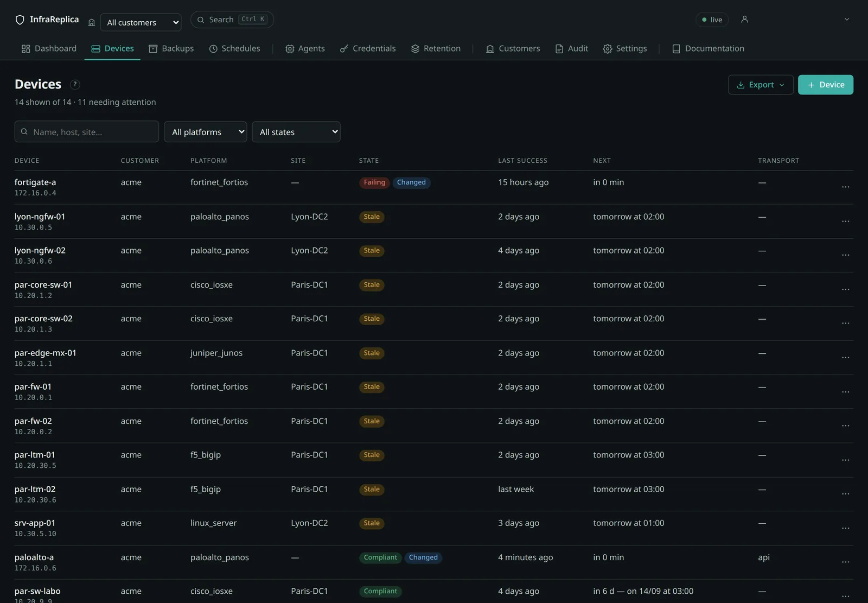The image size is (868, 603).
Task: Open row actions for paloalto-a
Action: [x=845, y=562]
